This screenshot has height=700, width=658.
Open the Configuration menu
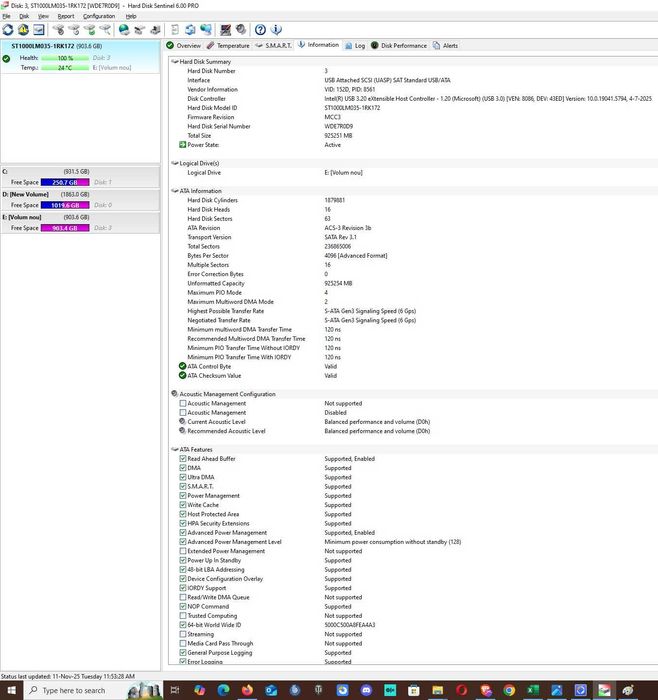(x=99, y=16)
